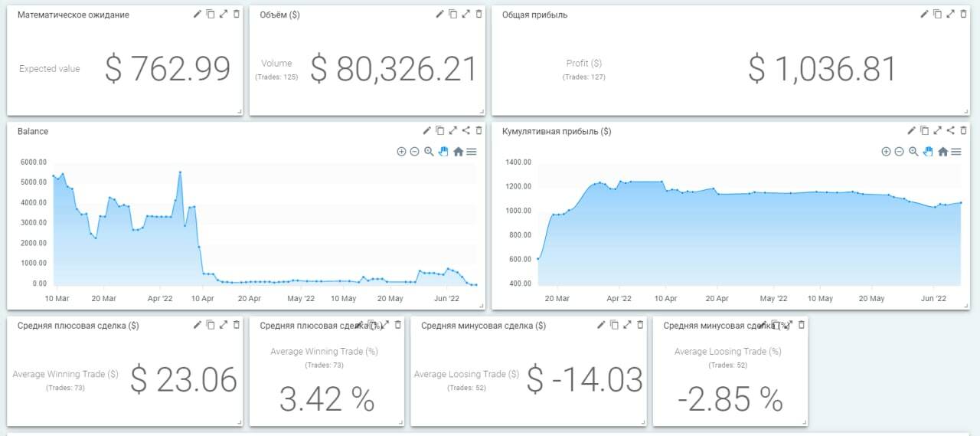
Task: Expand Математическое ожидание widget to fullscreen
Action: [224, 14]
